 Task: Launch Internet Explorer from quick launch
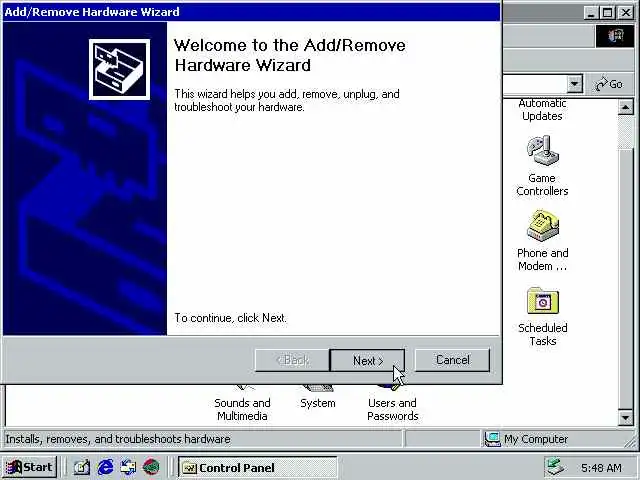point(105,467)
